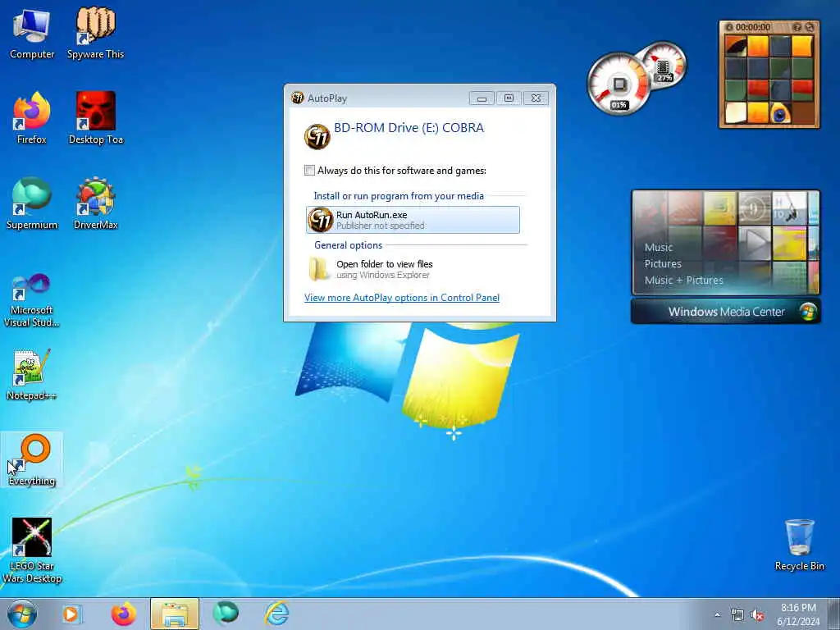Screen dimensions: 840x630
Task: Click the COBRA 11 disc icon in AutoPlay header
Action: pyautogui.click(x=317, y=136)
